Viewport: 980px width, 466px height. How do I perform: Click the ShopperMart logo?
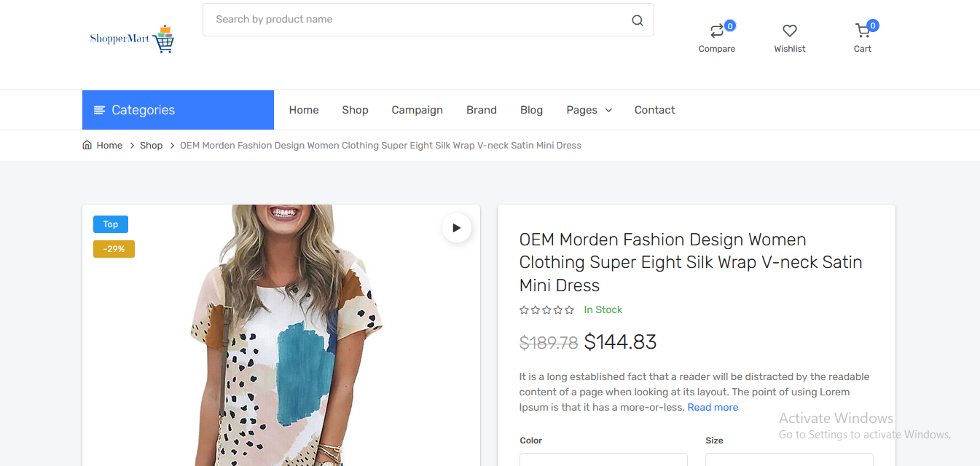click(x=132, y=39)
